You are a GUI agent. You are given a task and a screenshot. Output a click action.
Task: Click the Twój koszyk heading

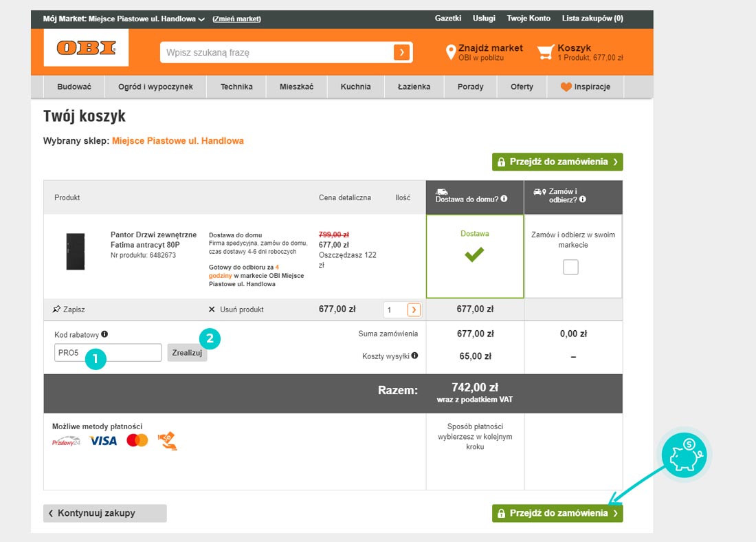[x=85, y=116]
